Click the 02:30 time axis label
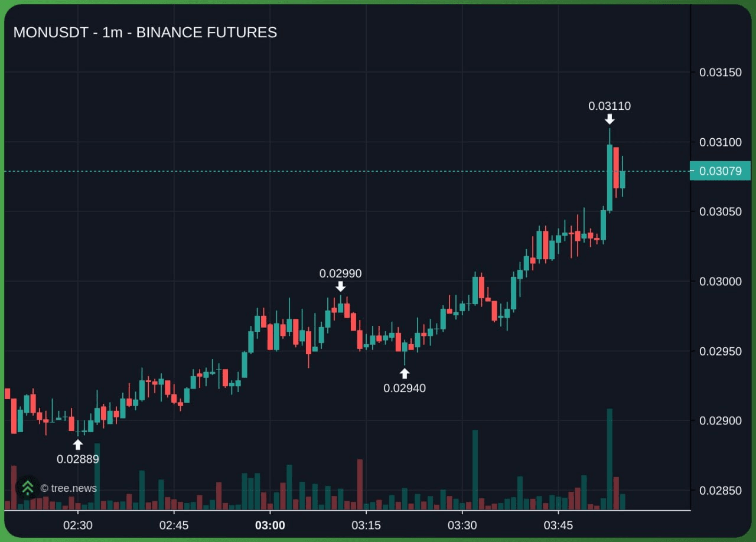 coord(78,525)
